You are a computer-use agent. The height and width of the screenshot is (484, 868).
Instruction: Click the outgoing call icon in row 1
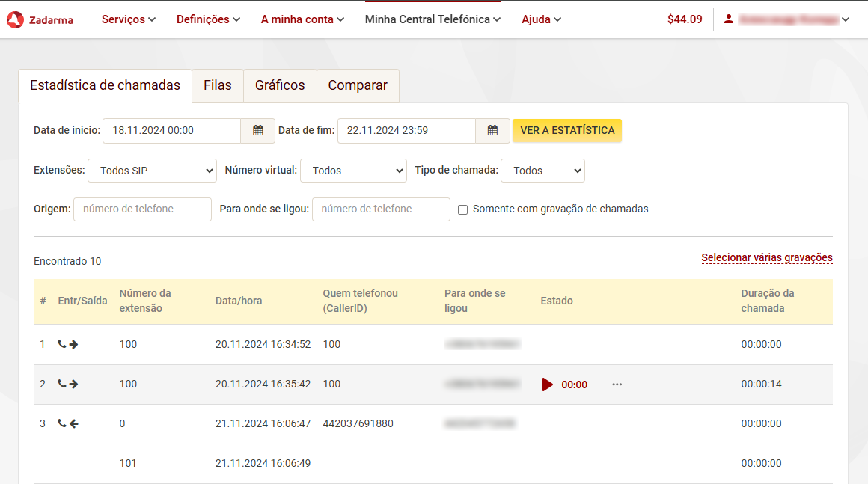[x=68, y=344]
